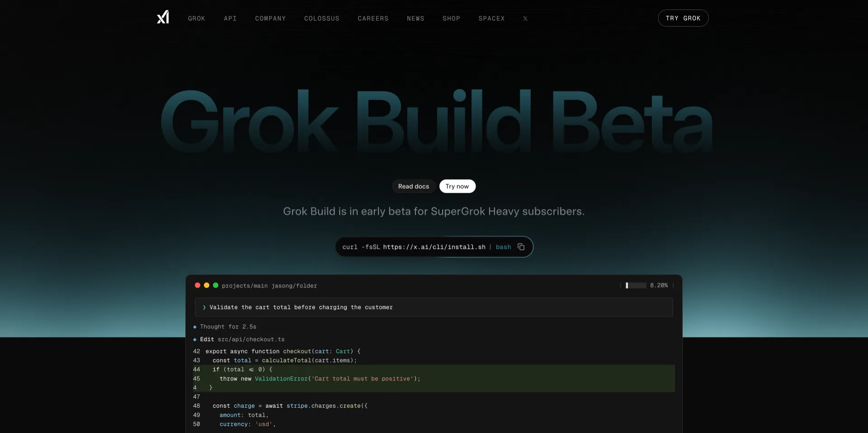Open the GROK nav menu item
The width and height of the screenshot is (868, 433).
point(197,19)
